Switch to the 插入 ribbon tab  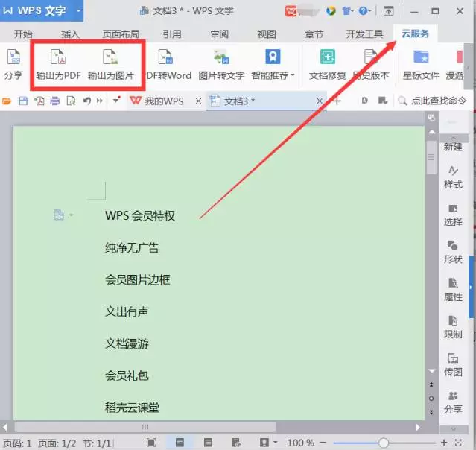pyautogui.click(x=70, y=34)
